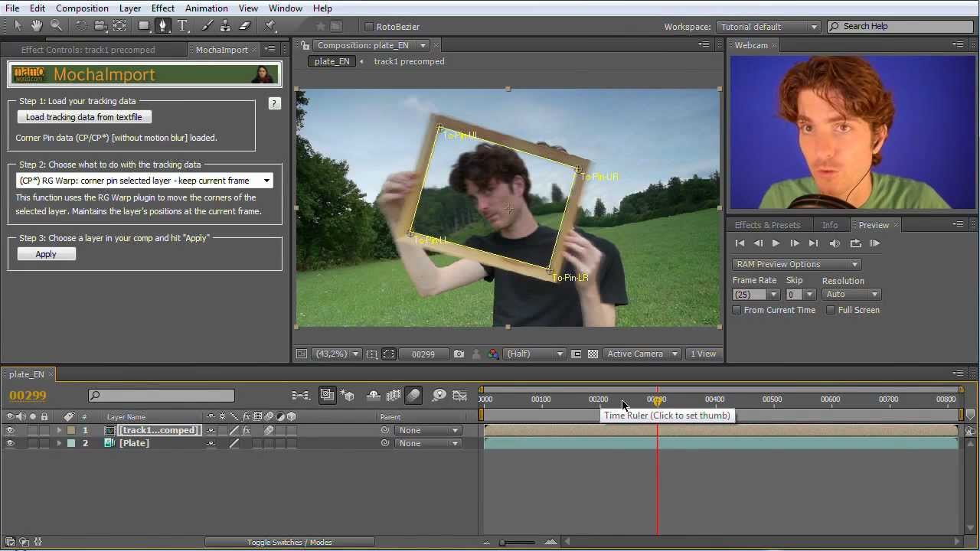Hide the track1 precomped layer
Image resolution: width=980 pixels, height=551 pixels.
(x=10, y=430)
